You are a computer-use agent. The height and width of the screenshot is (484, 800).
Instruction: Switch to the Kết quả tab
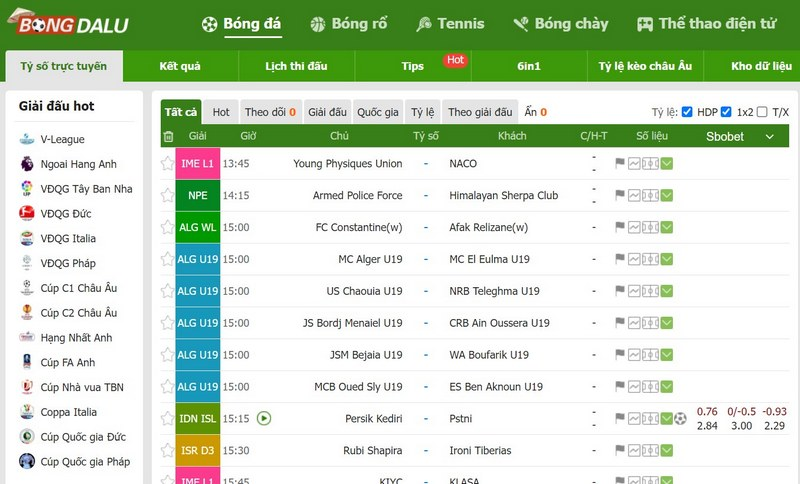(180, 66)
